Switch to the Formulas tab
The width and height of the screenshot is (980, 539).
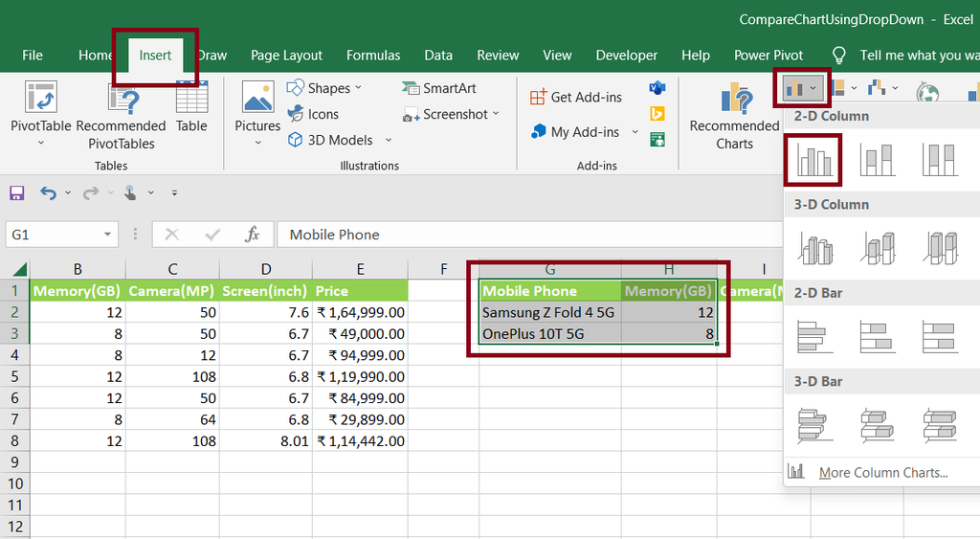(373, 55)
